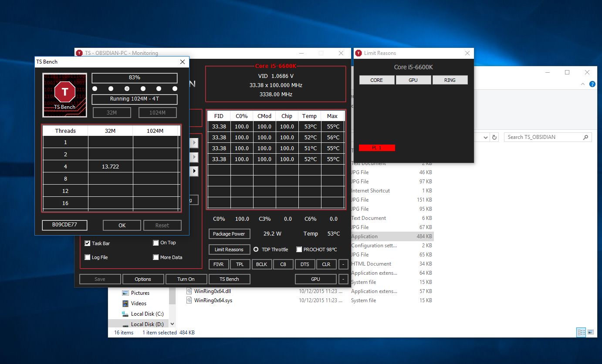The height and width of the screenshot is (364, 602).
Task: Click the Turn On button
Action: coord(186,279)
